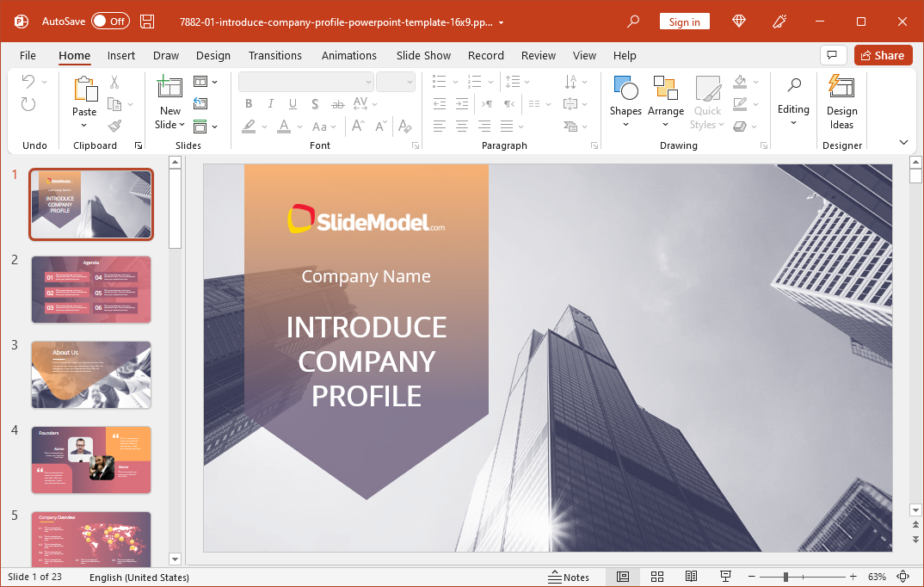Image resolution: width=924 pixels, height=587 pixels.
Task: Click the Share button
Action: pos(883,54)
